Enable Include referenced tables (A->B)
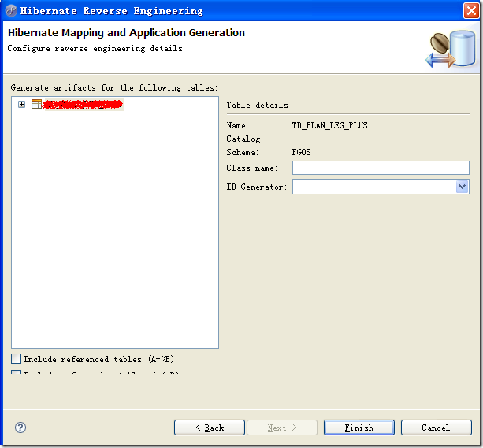Image resolution: width=483 pixels, height=448 pixels. (x=17, y=359)
